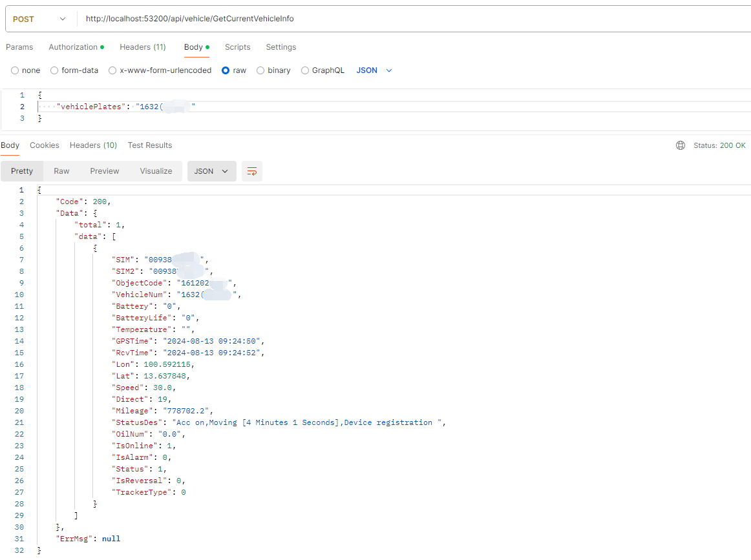View the Test Results tab
The width and height of the screenshot is (751, 560).
point(150,145)
